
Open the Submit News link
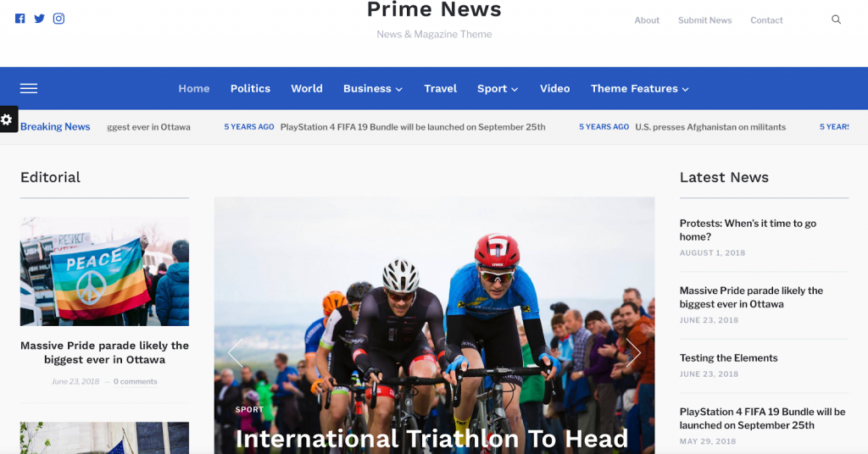coord(704,20)
